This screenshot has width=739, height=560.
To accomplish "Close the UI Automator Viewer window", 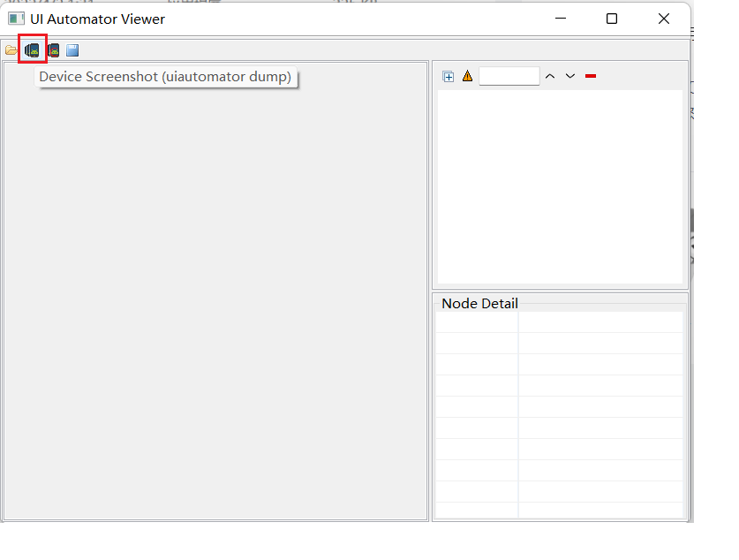I will point(664,19).
